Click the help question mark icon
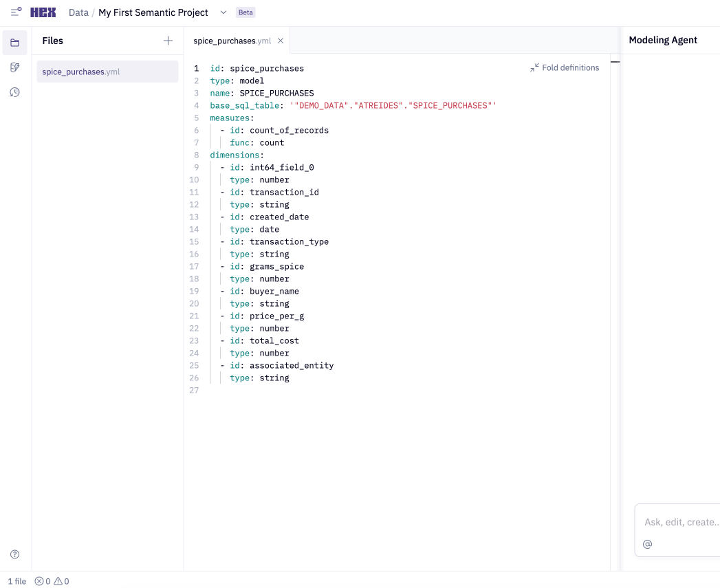The width and height of the screenshot is (720, 588). coord(15,554)
